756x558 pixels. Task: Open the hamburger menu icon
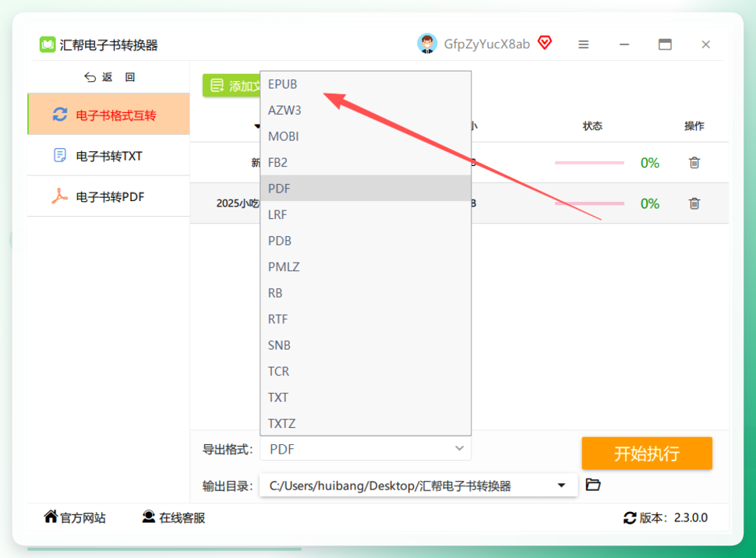(584, 44)
